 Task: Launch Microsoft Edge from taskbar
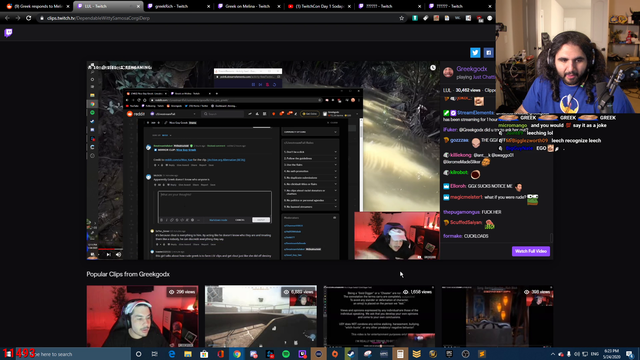click(171, 354)
